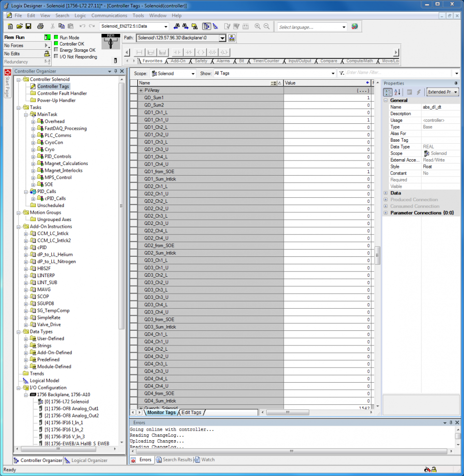Open the Communications menu
Viewport: 464px width, 476px height.
coord(109,15)
